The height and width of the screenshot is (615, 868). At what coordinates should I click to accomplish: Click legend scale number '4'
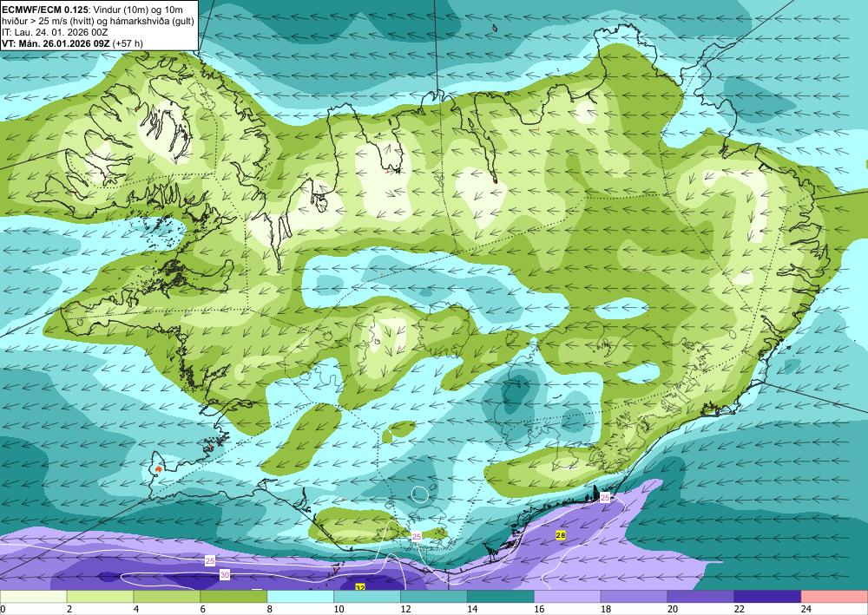click(136, 609)
